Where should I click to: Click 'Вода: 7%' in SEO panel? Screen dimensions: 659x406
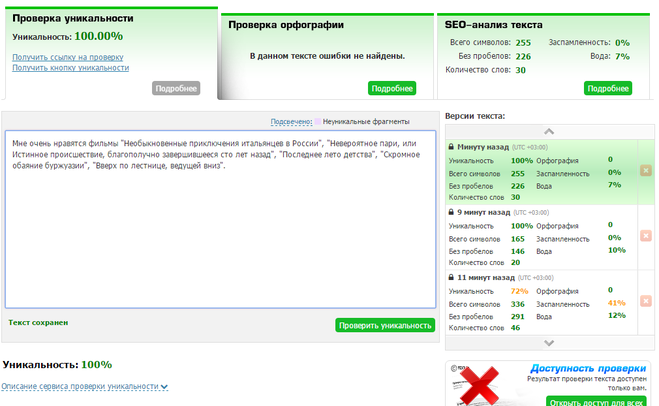pos(610,56)
